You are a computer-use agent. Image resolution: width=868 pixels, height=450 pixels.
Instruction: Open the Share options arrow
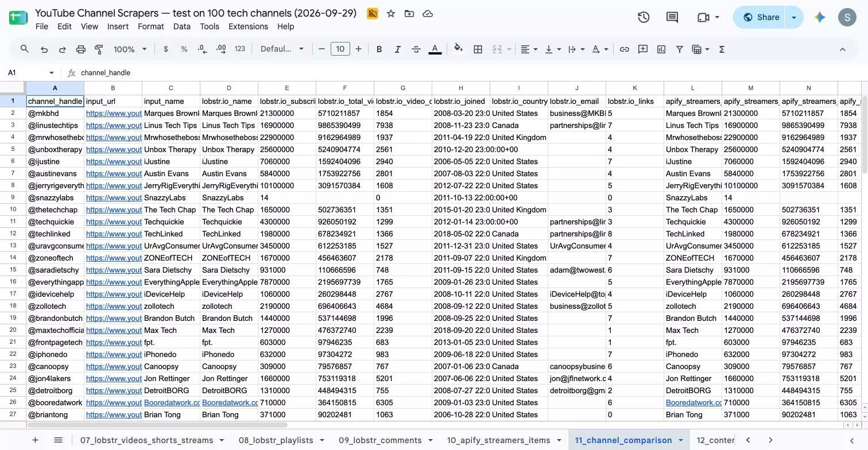click(794, 17)
